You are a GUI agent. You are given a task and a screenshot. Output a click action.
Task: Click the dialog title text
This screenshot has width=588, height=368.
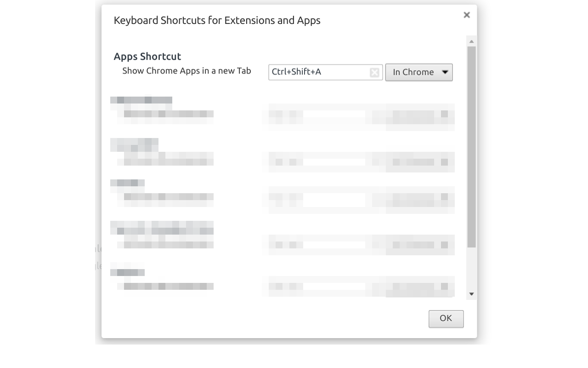(217, 20)
